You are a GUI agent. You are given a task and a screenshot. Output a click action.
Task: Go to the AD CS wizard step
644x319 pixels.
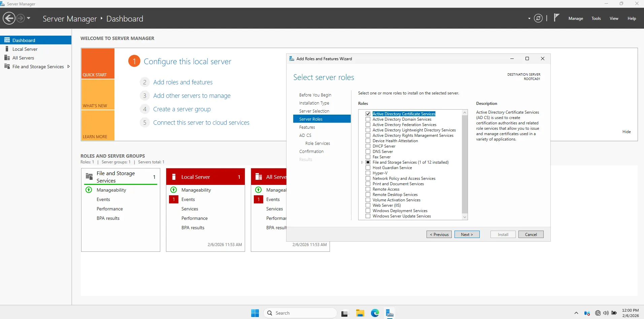(305, 135)
